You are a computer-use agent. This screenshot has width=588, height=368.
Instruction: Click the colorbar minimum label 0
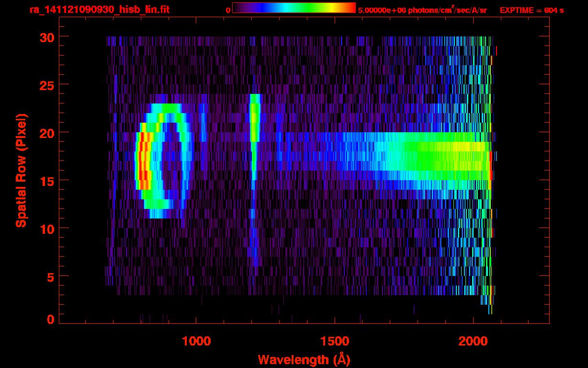coord(228,10)
